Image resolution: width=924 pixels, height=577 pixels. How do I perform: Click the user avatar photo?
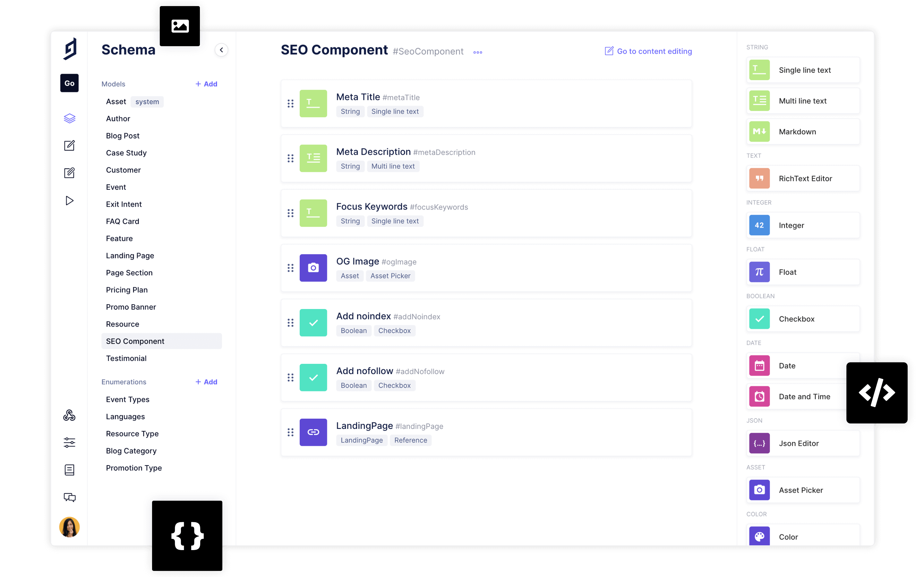pyautogui.click(x=69, y=527)
